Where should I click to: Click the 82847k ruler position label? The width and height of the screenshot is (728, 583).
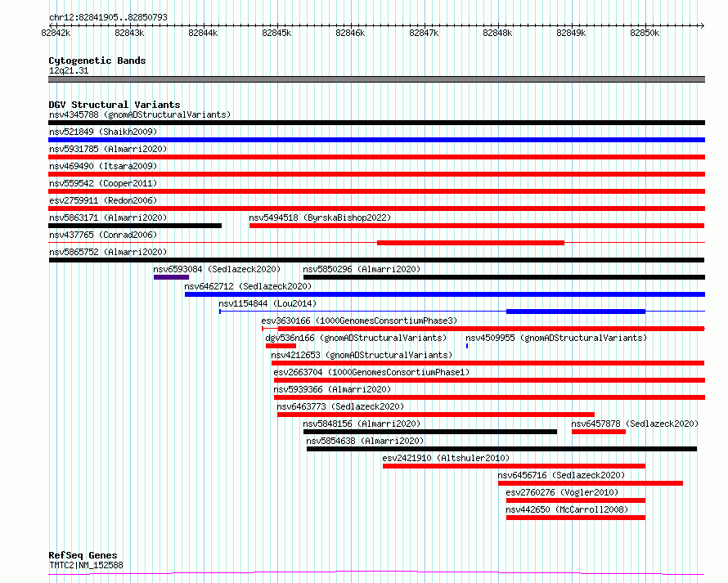point(424,33)
